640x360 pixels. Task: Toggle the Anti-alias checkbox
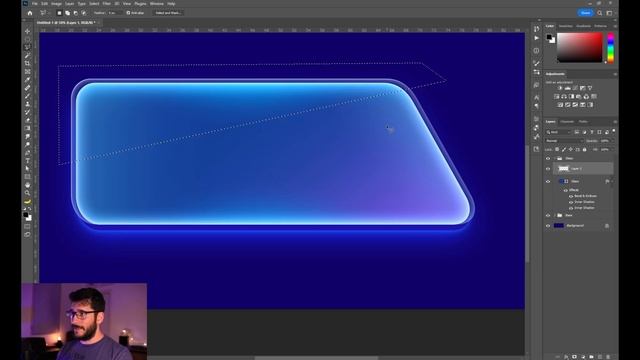click(128, 13)
